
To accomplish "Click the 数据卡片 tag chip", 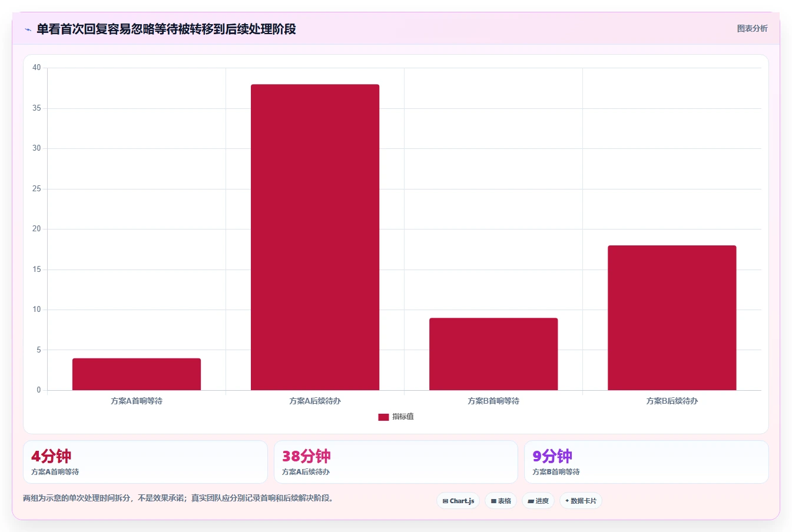I will point(581,501).
